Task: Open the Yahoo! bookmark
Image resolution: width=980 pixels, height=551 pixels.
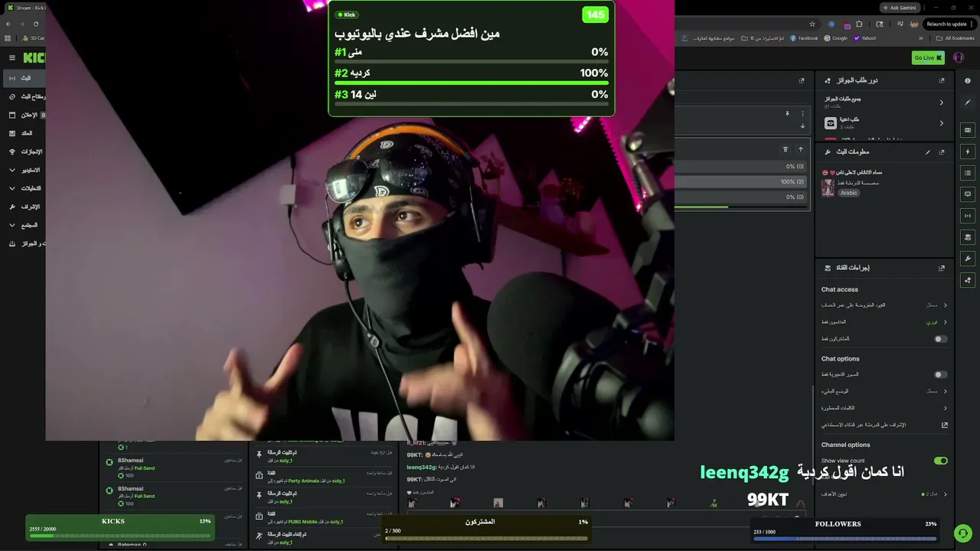Action: (x=865, y=37)
